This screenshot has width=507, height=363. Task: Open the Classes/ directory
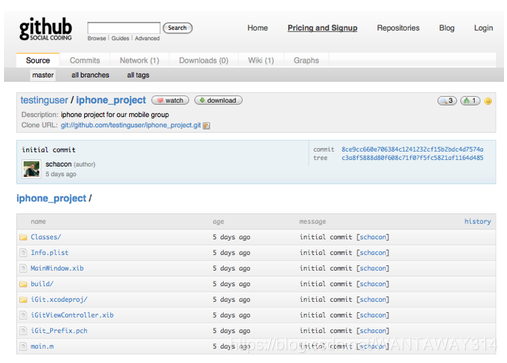[46, 237]
